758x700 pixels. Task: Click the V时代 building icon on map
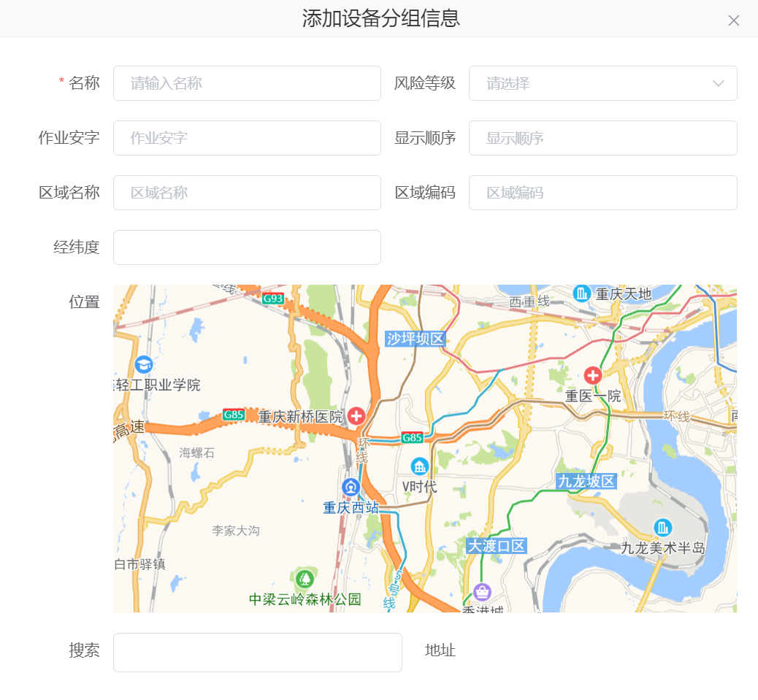pyautogui.click(x=419, y=466)
